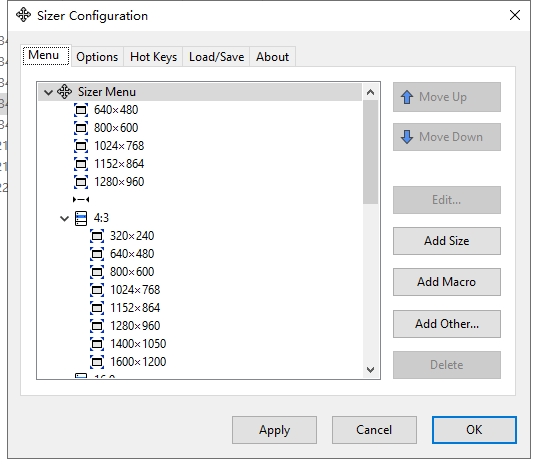The width and height of the screenshot is (538, 466).
Task: Click the Add Other... button
Action: [x=447, y=324]
